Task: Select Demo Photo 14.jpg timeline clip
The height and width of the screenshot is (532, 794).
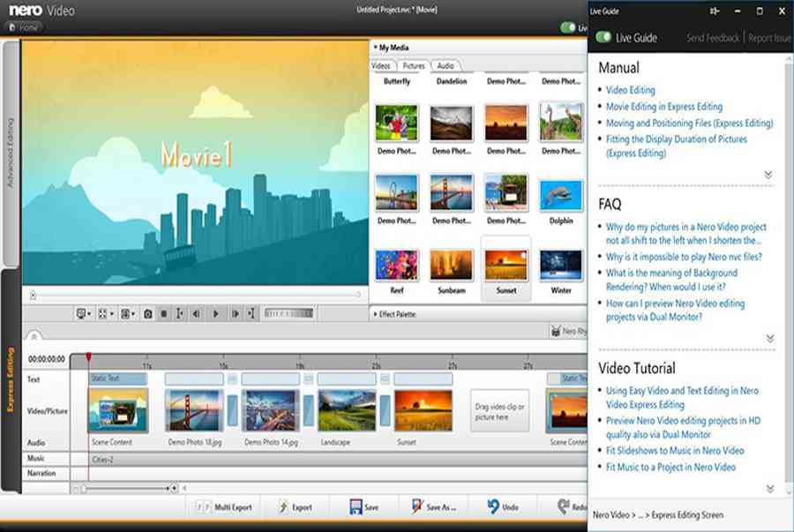Action: point(271,410)
